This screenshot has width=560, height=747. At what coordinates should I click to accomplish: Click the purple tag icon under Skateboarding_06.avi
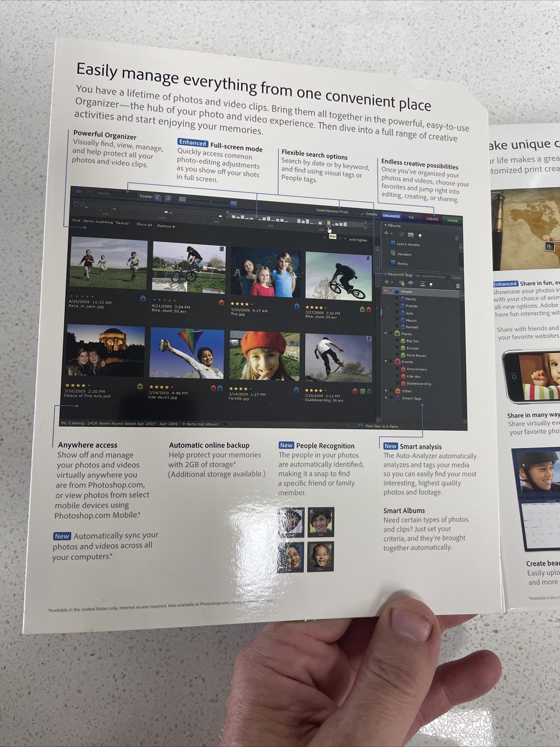point(369,391)
